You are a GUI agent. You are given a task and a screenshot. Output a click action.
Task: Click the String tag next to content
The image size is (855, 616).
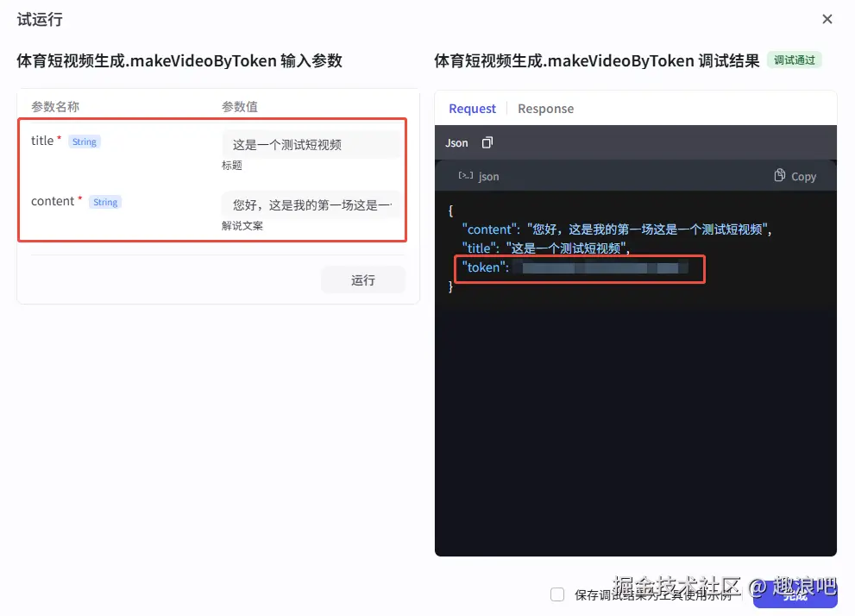[x=105, y=202]
